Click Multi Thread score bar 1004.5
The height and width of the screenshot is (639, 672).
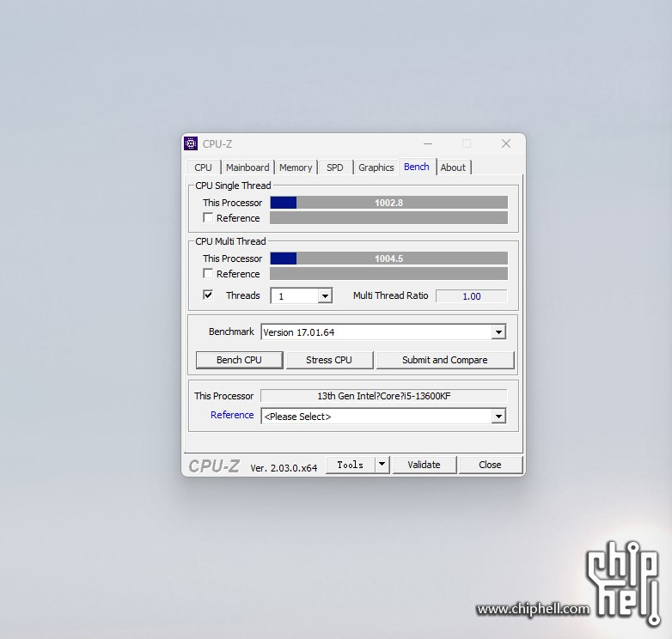pyautogui.click(x=388, y=259)
